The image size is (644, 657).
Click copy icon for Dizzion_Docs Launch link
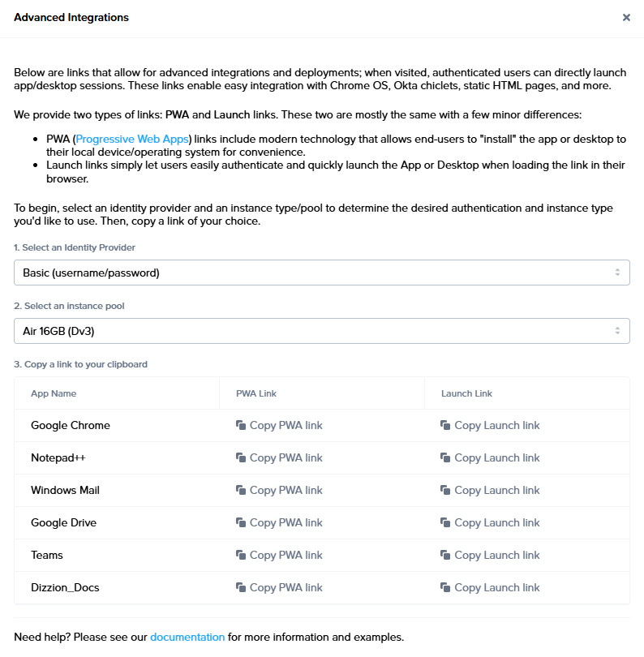coord(445,587)
